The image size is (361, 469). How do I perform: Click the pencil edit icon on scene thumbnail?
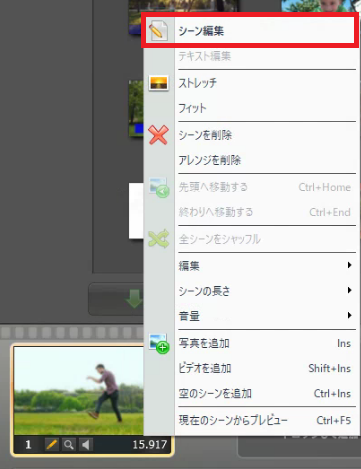click(x=51, y=444)
